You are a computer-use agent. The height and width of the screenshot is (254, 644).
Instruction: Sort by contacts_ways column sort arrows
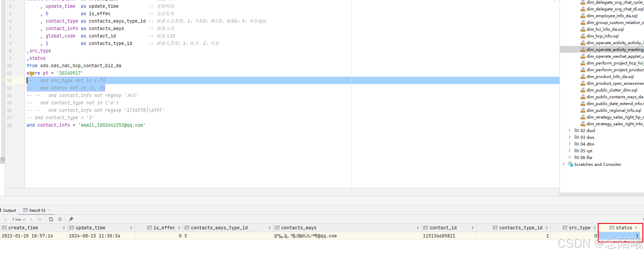(418, 228)
